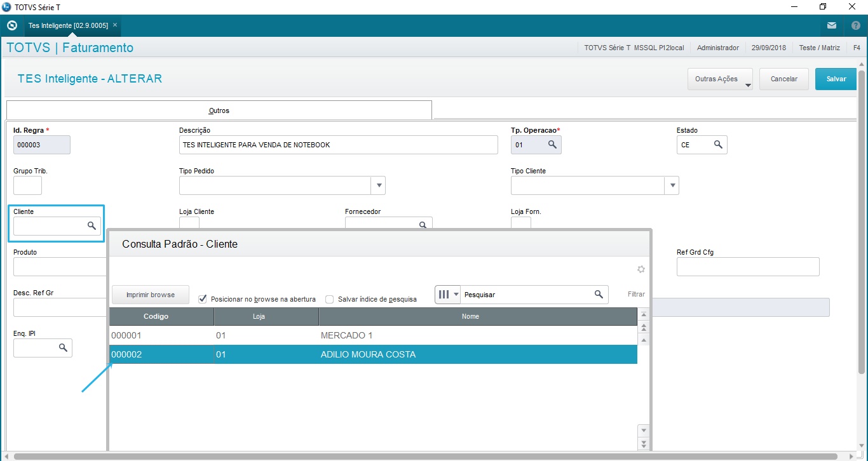This screenshot has height=461, width=868.
Task: Click browse list scroll-down single arrow
Action: click(644, 431)
